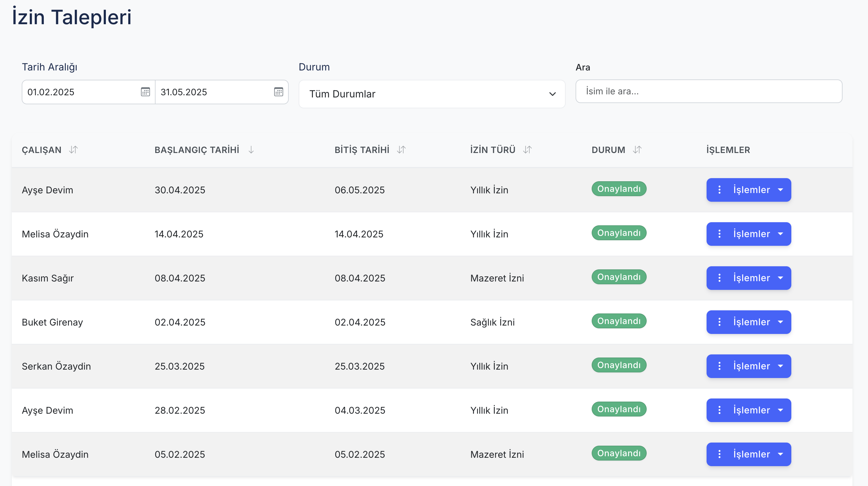868x486 pixels.
Task: Open the start date calendar picker icon
Action: 145,92
